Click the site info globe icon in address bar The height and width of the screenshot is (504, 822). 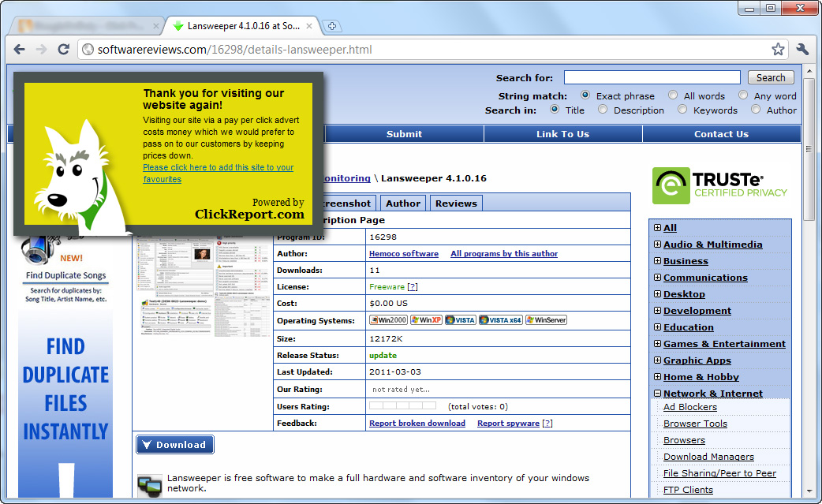tap(88, 49)
